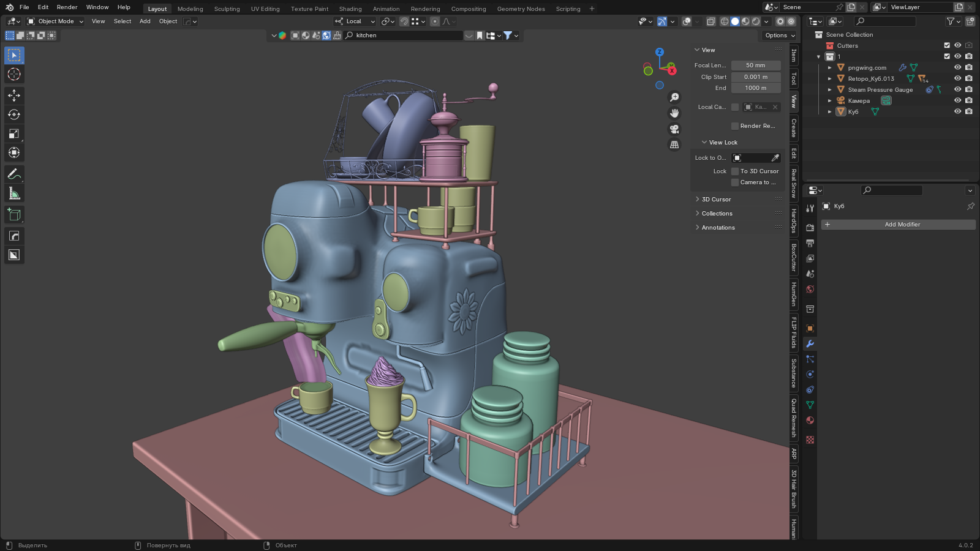Screen dimensions: 980x551
Task: Open the Object Mode dropdown
Action: (x=56, y=21)
